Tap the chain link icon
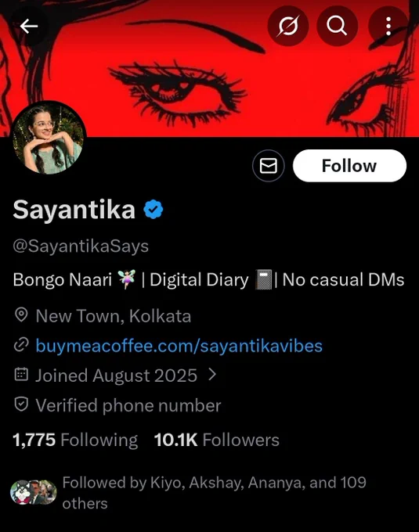 [x=21, y=345]
